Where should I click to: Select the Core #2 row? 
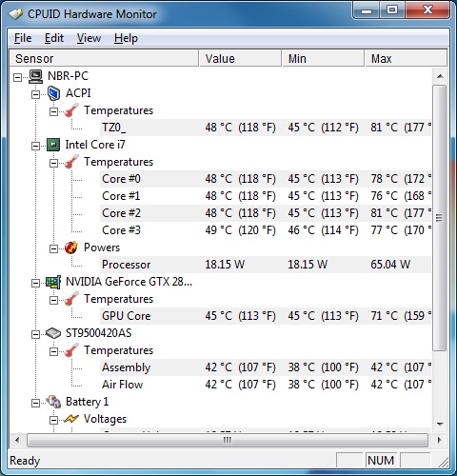pyautogui.click(x=265, y=213)
